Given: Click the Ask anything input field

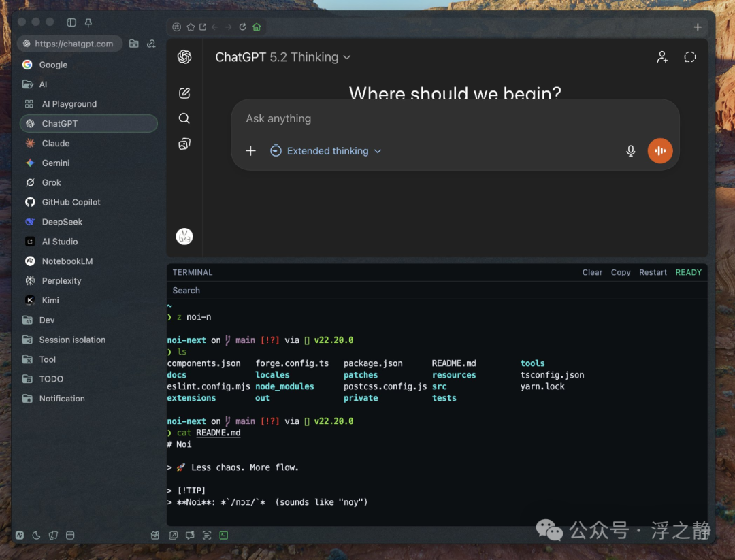Looking at the screenshot, I should (455, 118).
